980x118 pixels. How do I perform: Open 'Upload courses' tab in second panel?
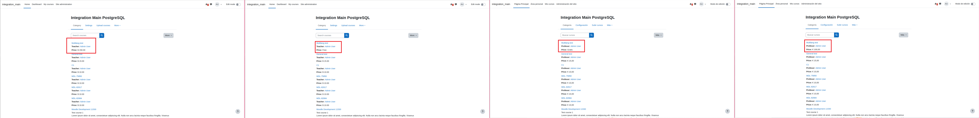click(348, 25)
